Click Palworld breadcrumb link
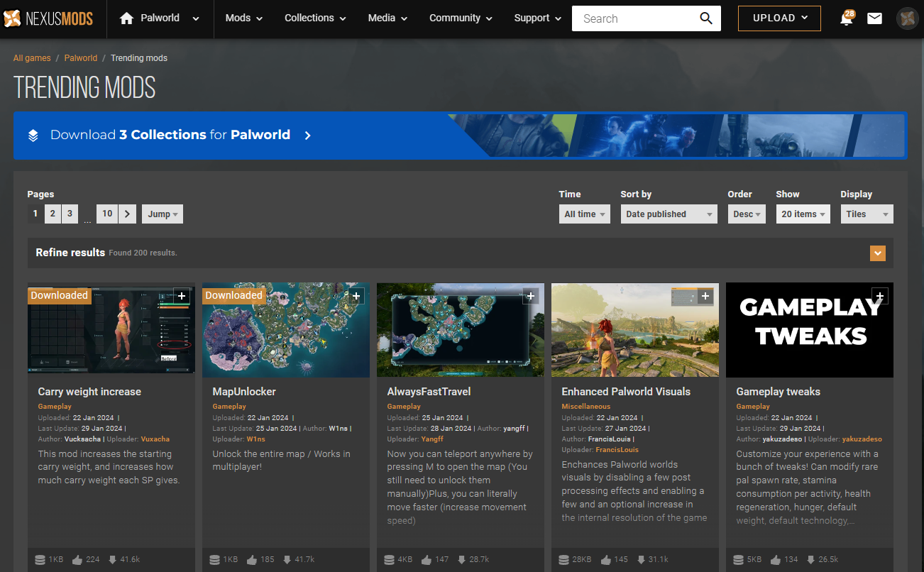 point(81,58)
